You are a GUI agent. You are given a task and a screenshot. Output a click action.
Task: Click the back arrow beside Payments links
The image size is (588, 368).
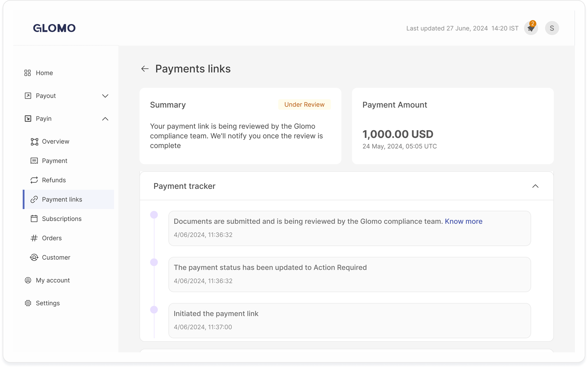click(x=145, y=69)
